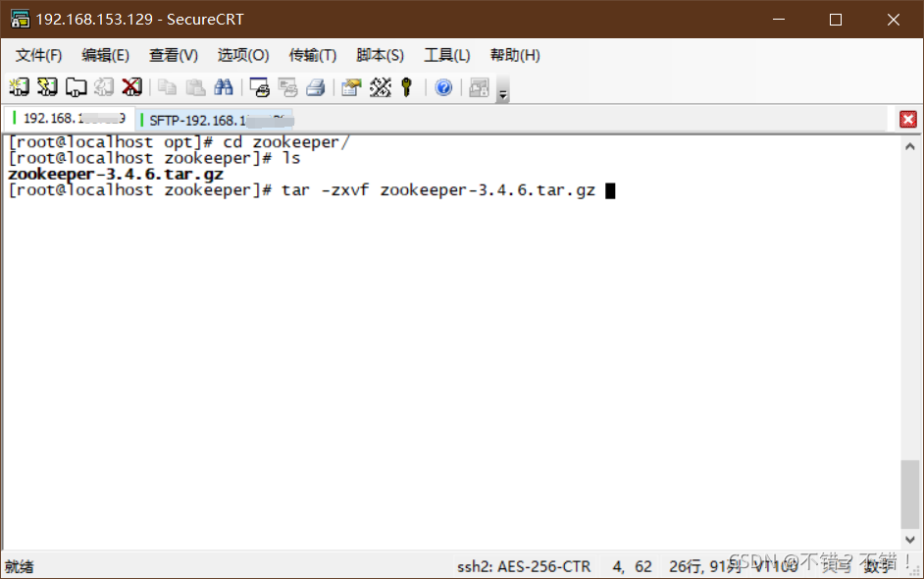Open the 脚本(S) menu
924x579 pixels.
[380, 55]
